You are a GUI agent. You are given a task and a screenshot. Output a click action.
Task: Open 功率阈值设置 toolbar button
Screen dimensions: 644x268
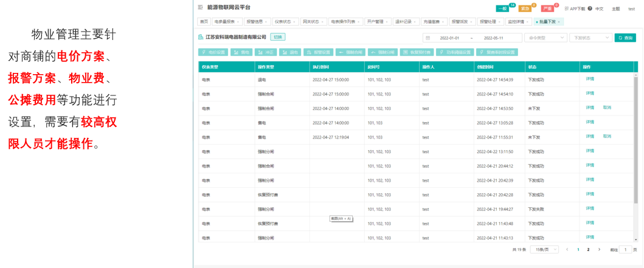[x=455, y=52]
